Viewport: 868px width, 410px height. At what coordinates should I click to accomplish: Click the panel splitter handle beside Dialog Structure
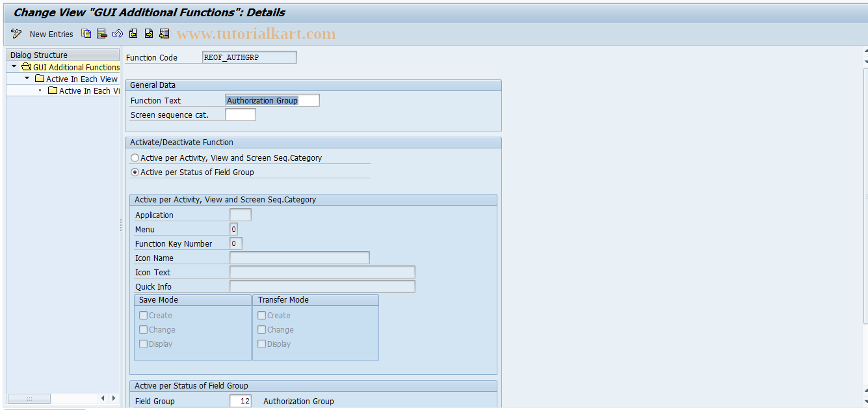click(x=120, y=225)
